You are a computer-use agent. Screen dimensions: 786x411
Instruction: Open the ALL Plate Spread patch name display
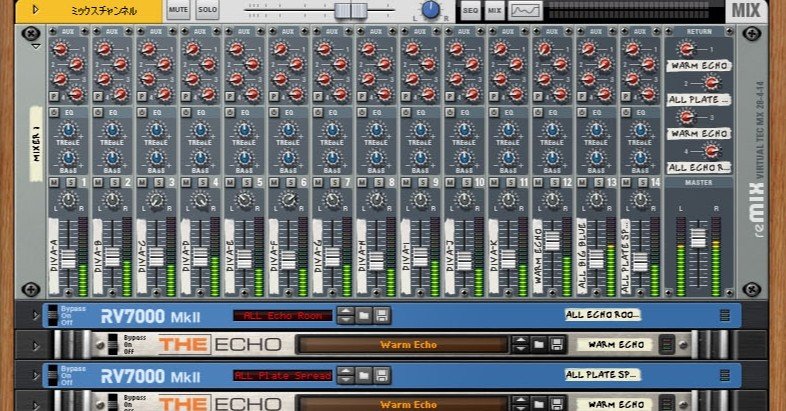click(x=283, y=375)
